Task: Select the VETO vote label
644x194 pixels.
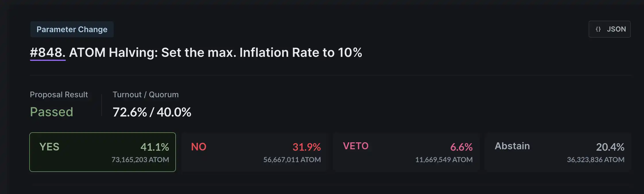Action: tap(356, 146)
